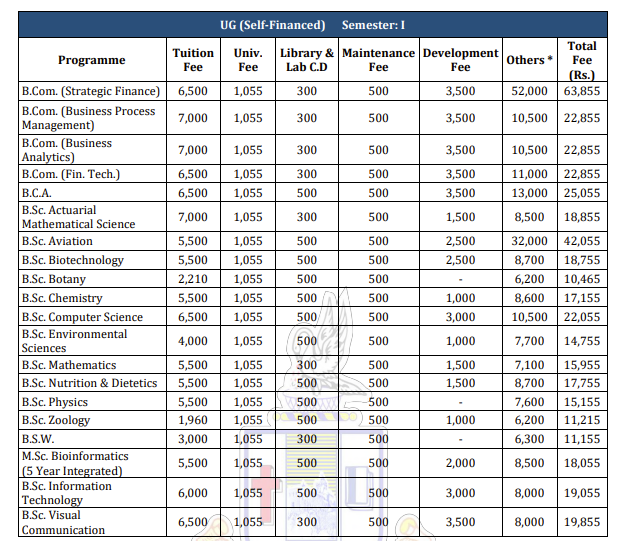Image resolution: width=619 pixels, height=541 pixels.
Task: Select the Univ. Fee column header
Action: click(248, 60)
